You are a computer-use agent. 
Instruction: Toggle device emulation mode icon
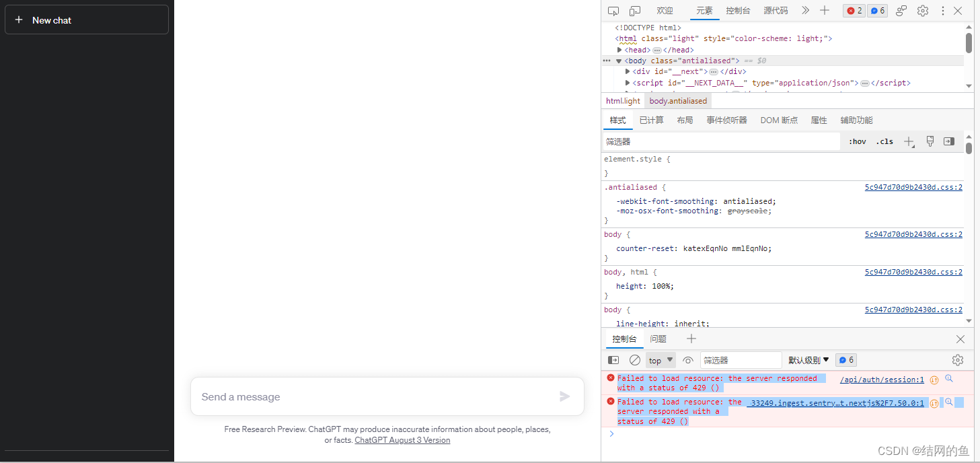coord(635,11)
